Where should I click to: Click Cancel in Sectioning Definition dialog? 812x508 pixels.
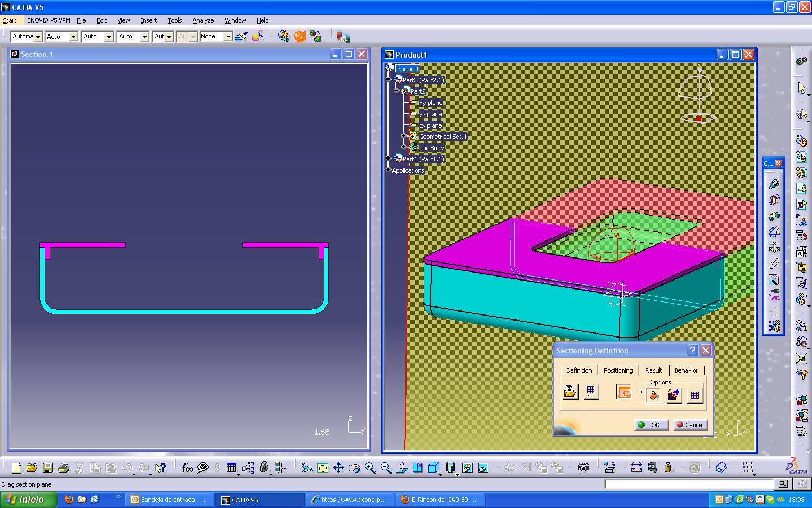tap(690, 425)
